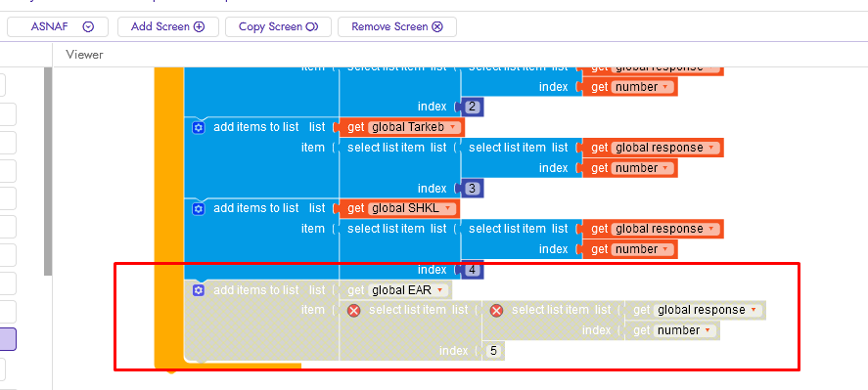The image size is (868, 390).
Task: Open number variable dropdown in the Tarkeb block
Action: point(643,168)
